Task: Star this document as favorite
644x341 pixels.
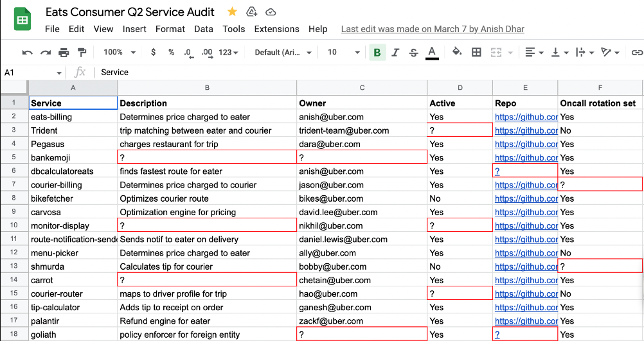Action: click(231, 12)
